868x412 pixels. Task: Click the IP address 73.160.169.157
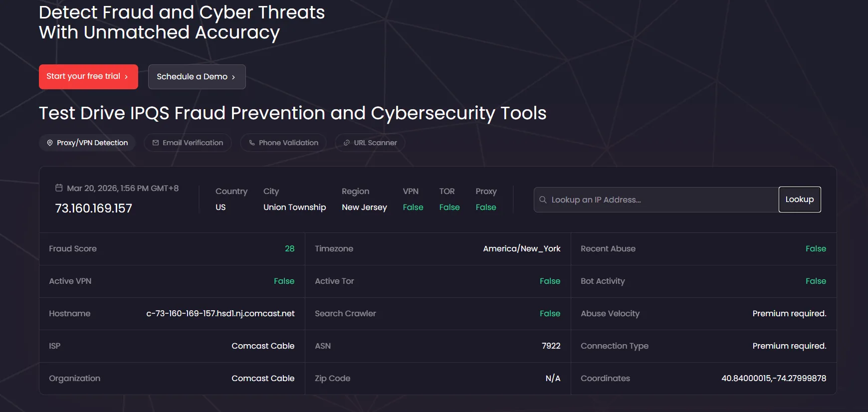point(93,208)
